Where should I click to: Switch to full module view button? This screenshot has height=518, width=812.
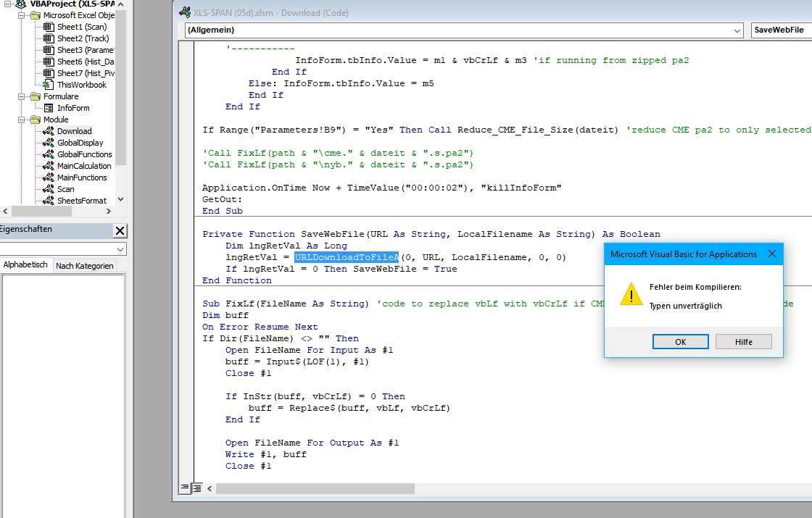coord(196,488)
